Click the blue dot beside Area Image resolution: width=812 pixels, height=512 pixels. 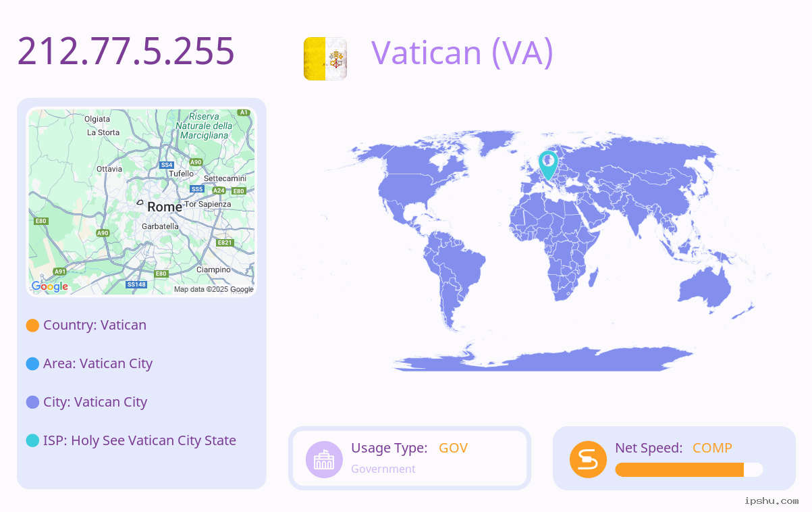point(32,364)
